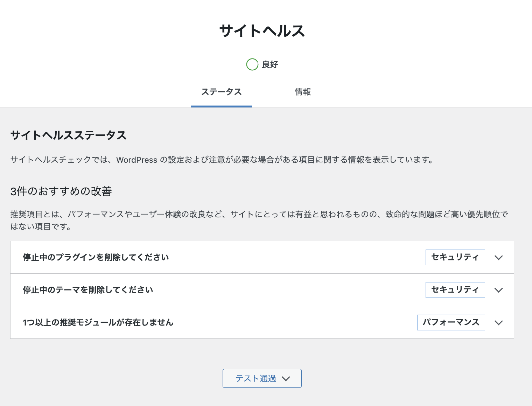Expand the 1つ以上の推奨モジュール row chevron

click(x=498, y=323)
